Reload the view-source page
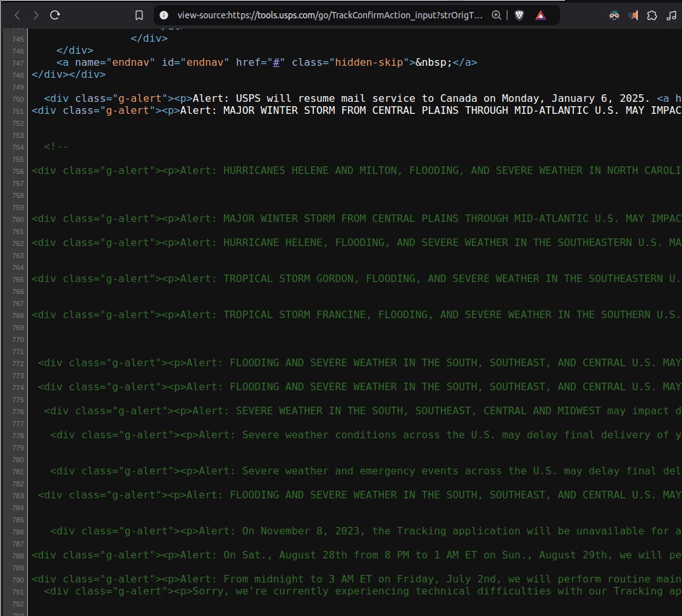682x616 pixels. [55, 15]
